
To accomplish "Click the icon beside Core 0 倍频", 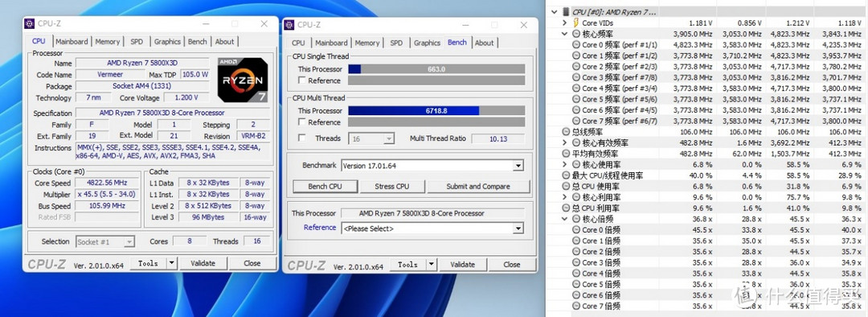I will pos(575,230).
